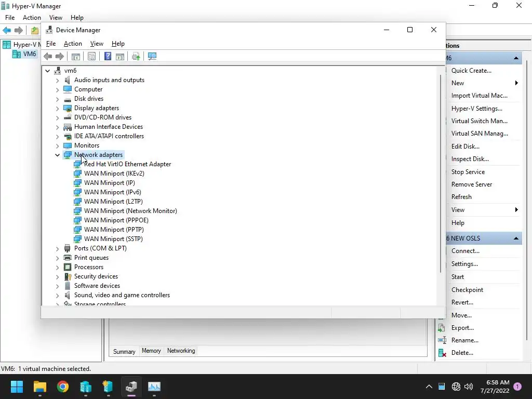Click Scan for hardware changes monitor icon
The height and width of the screenshot is (399, 532).
(x=152, y=56)
